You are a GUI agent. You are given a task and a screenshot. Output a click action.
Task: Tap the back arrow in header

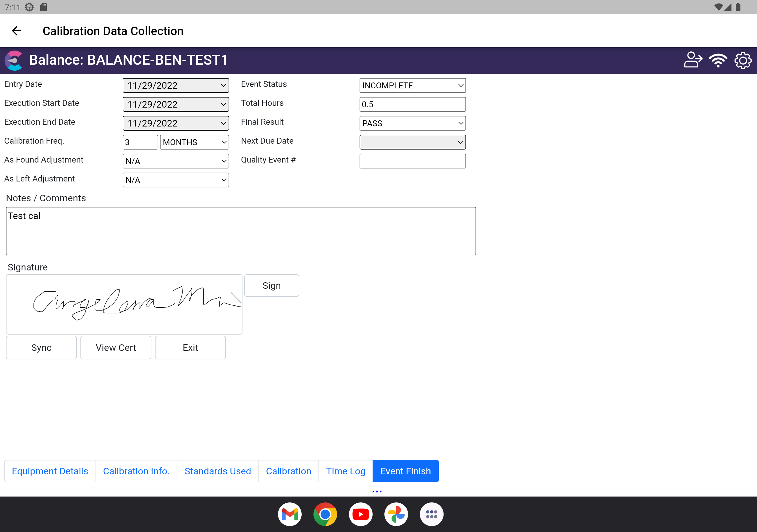pyautogui.click(x=17, y=31)
